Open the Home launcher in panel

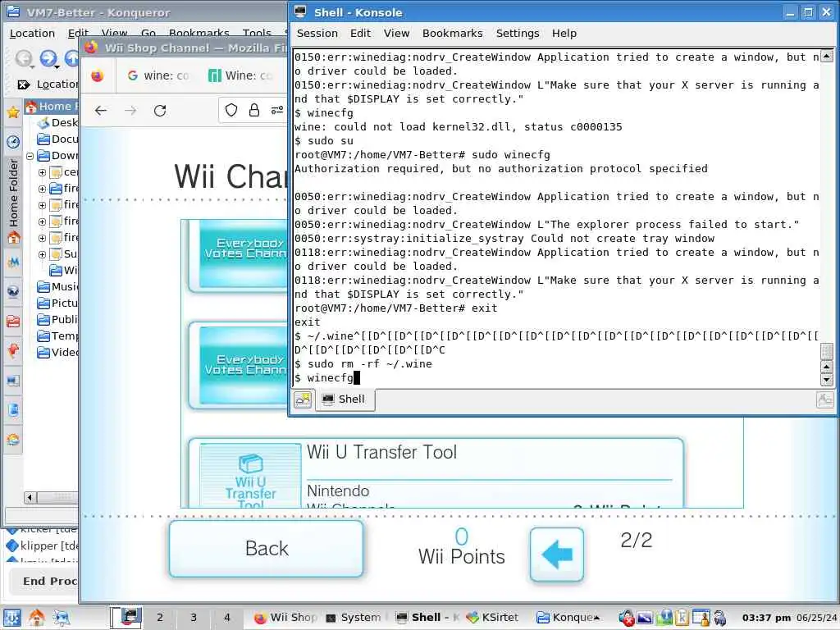pos(36,617)
